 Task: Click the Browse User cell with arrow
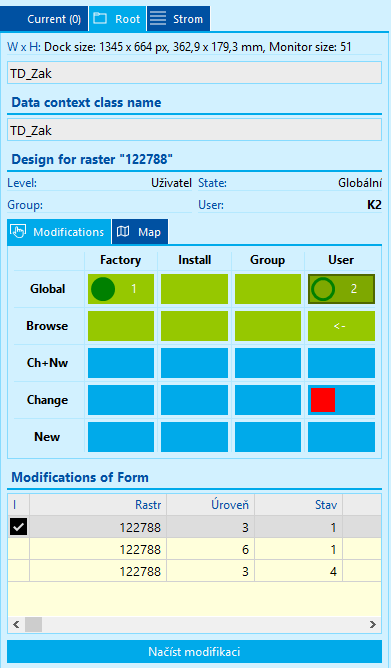tap(341, 326)
